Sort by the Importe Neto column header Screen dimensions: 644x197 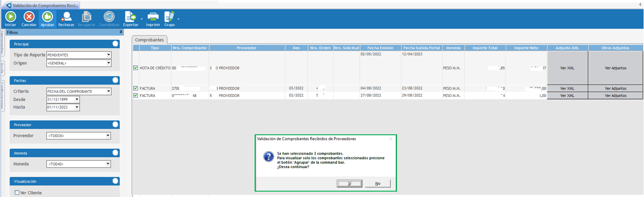[526, 48]
